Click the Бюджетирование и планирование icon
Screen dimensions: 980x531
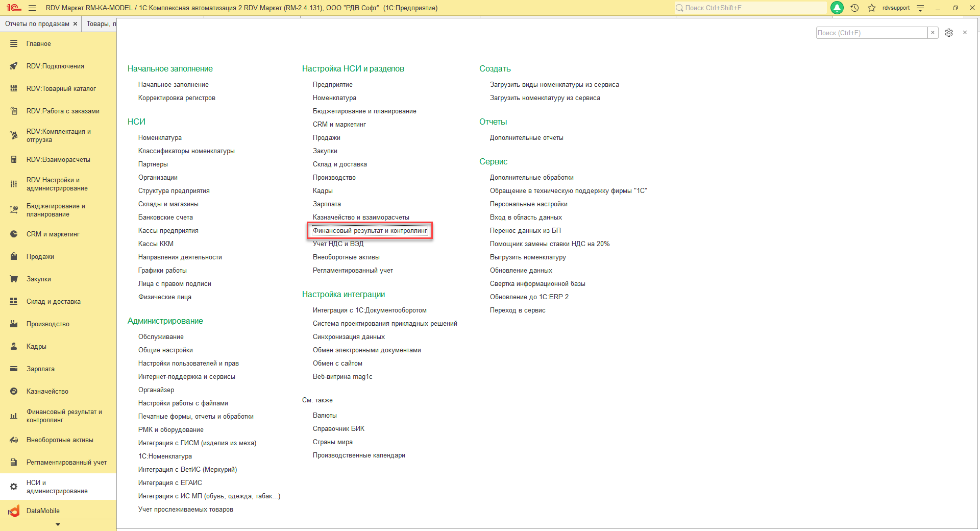(x=14, y=210)
